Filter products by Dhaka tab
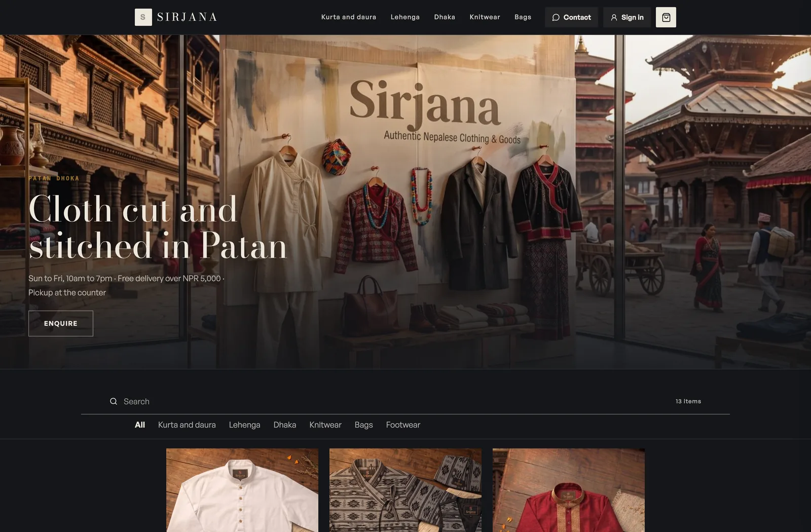The width and height of the screenshot is (811, 532). click(285, 425)
